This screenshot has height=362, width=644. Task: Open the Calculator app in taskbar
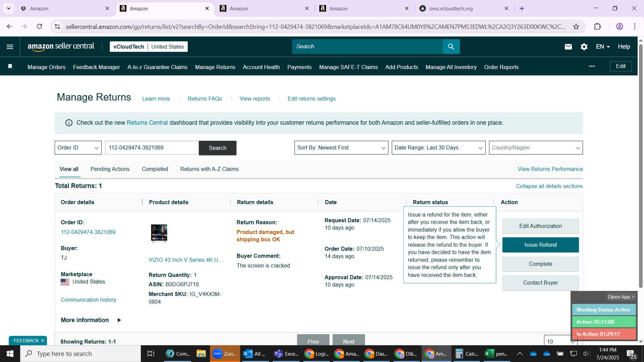pyautogui.click(x=467, y=354)
